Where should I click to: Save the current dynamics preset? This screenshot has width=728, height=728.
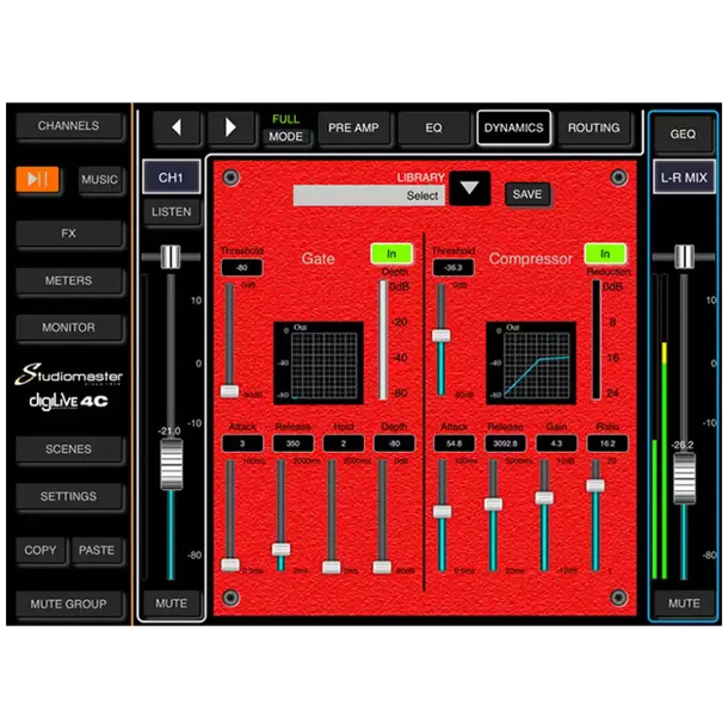(x=527, y=195)
